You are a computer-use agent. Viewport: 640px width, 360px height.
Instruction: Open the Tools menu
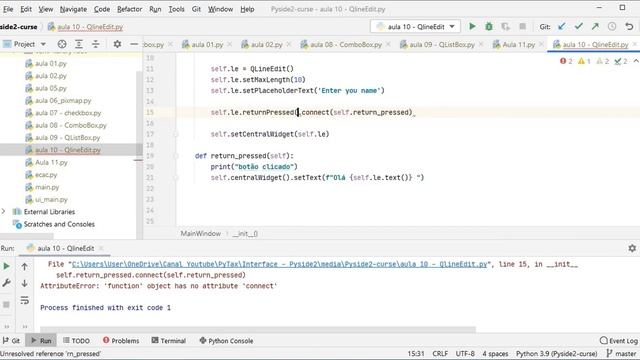click(176, 9)
